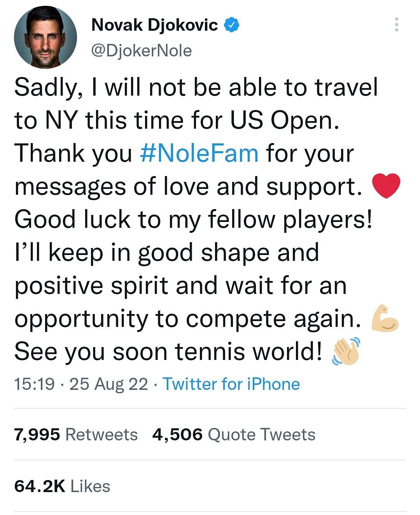Image resolution: width=420 pixels, height=515 pixels.
Task: View the 64.2K Likes list
Action: 62,486
